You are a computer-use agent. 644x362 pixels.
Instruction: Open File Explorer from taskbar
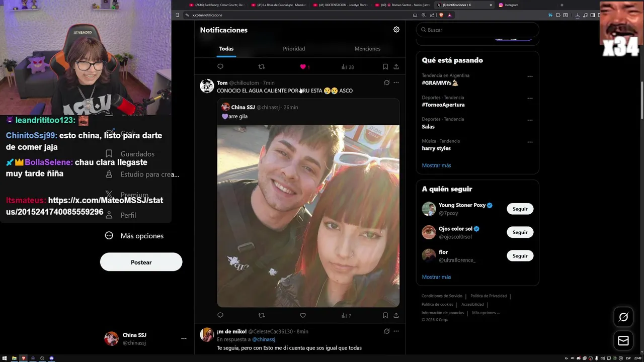tap(14, 358)
